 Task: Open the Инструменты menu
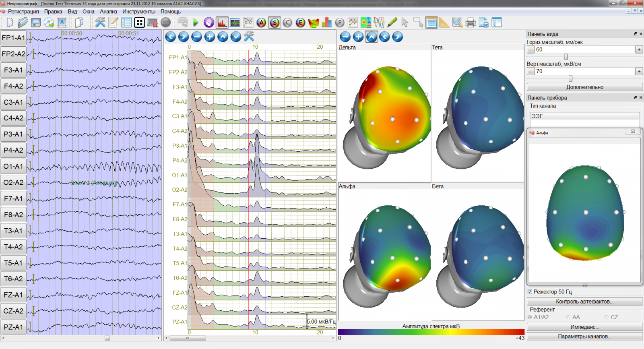pos(139,12)
